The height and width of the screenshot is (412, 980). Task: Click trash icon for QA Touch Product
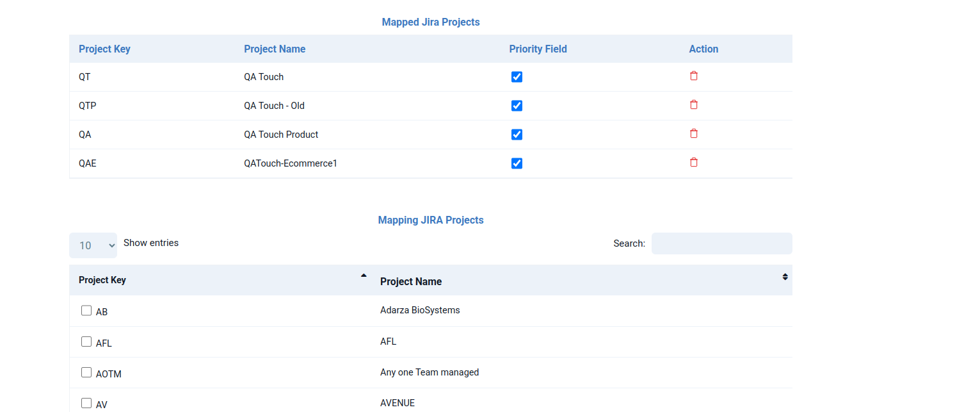(693, 134)
